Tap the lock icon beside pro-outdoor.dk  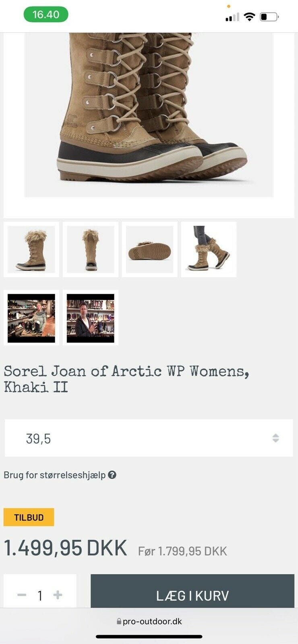tap(119, 621)
